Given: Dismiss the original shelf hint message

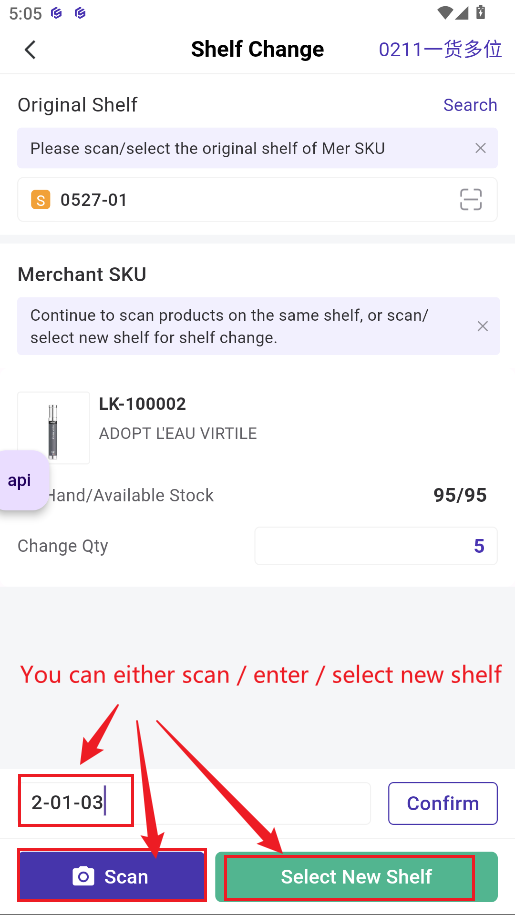Looking at the screenshot, I should click(481, 148).
